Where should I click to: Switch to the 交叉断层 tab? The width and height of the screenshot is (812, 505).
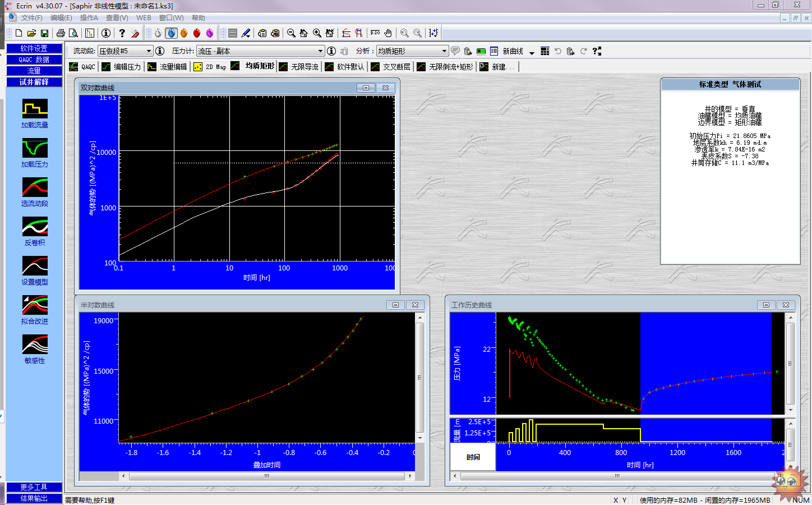click(x=391, y=67)
